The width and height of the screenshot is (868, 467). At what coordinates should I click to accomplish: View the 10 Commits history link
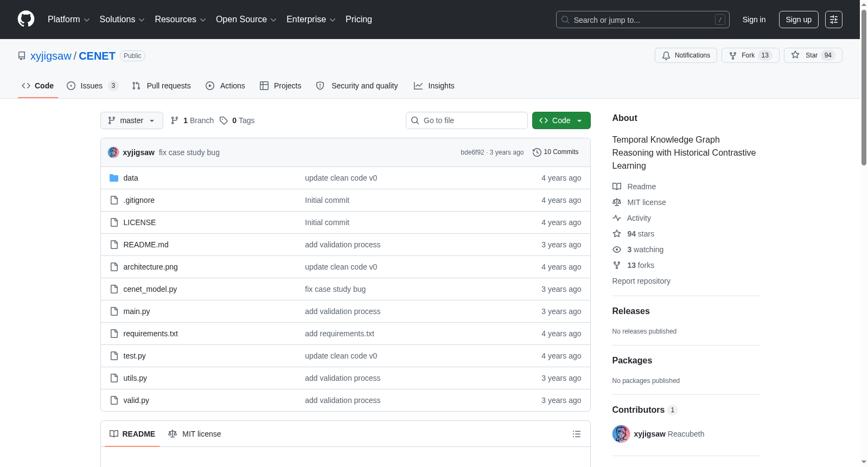(556, 152)
